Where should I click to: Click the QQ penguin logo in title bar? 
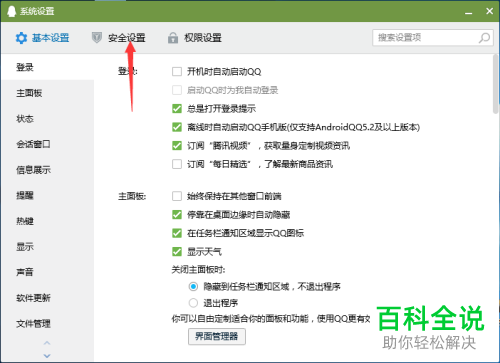pyautogui.click(x=11, y=11)
